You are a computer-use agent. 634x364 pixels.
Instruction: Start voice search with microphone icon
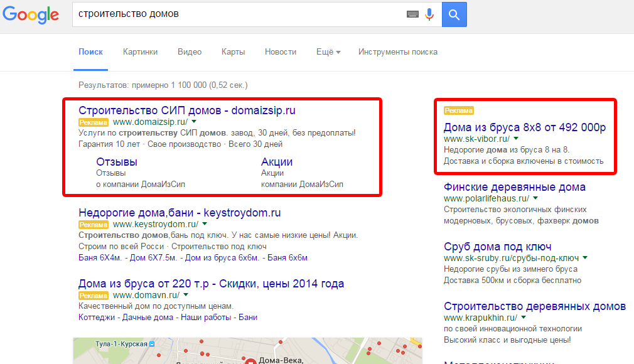(x=429, y=14)
